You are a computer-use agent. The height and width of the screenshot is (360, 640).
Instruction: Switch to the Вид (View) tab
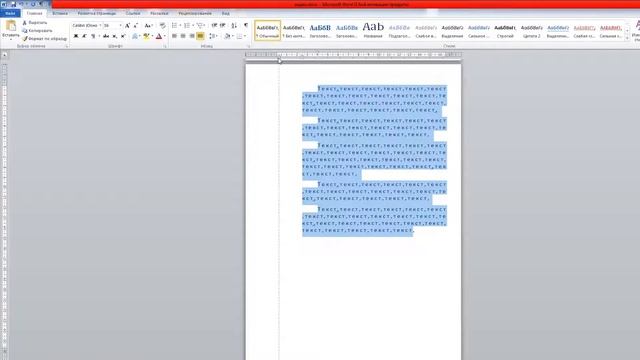tap(225, 13)
